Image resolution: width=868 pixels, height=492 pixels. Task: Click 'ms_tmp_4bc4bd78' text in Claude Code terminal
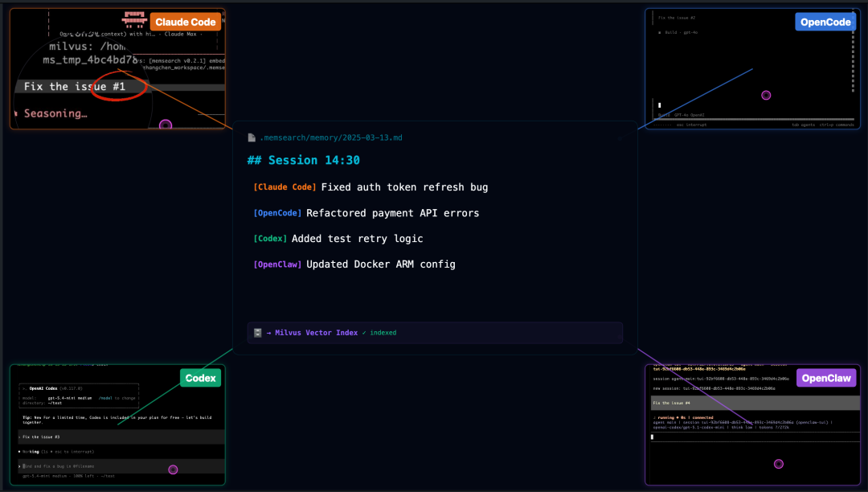(90, 59)
